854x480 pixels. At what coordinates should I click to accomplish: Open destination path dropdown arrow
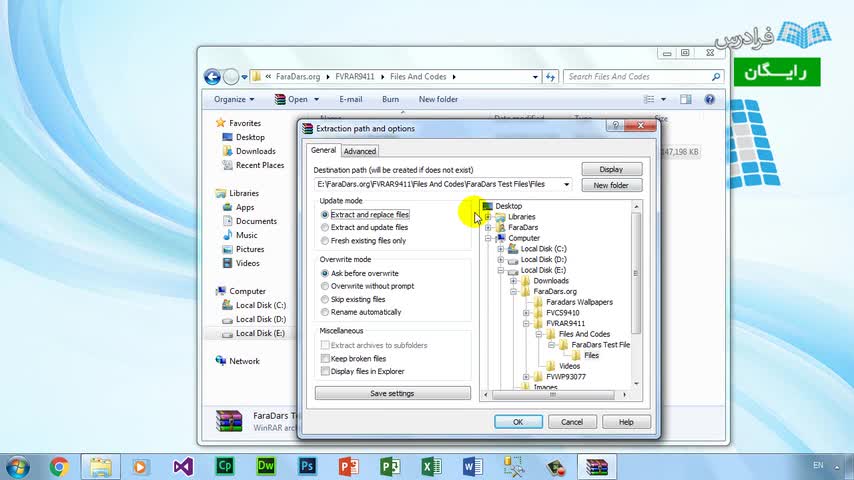pos(566,185)
